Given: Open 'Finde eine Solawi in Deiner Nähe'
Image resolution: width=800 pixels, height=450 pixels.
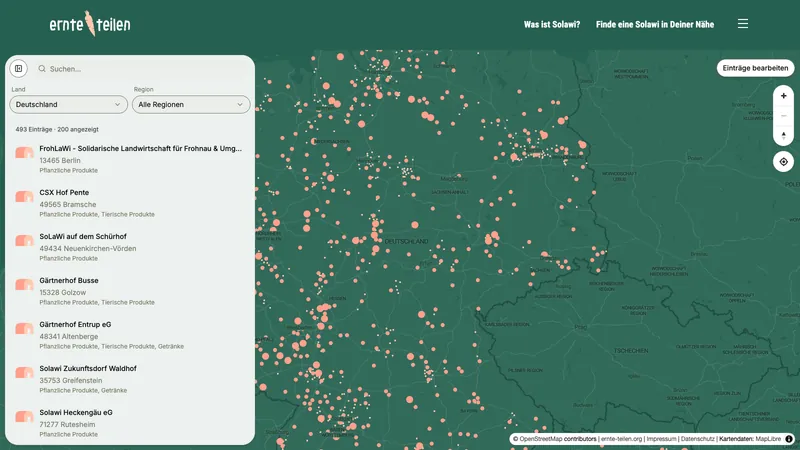Looking at the screenshot, I should pyautogui.click(x=655, y=24).
